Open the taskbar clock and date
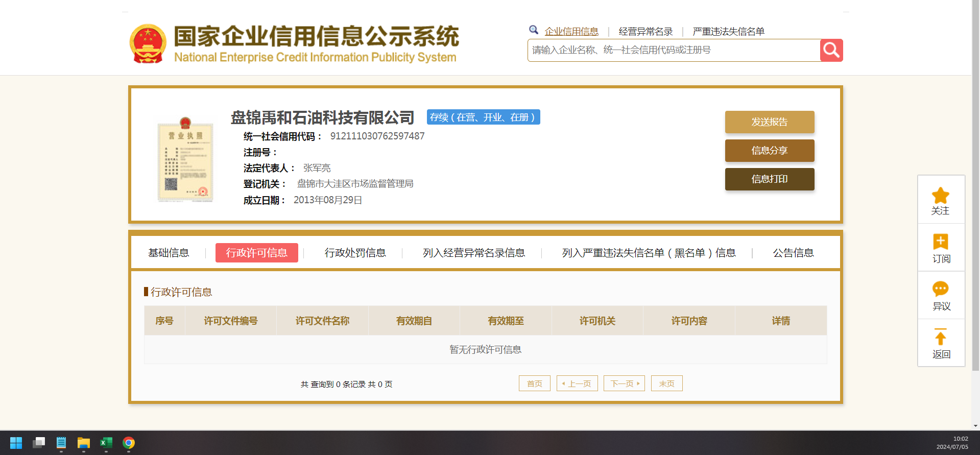Image resolution: width=980 pixels, height=455 pixels. (x=952, y=443)
